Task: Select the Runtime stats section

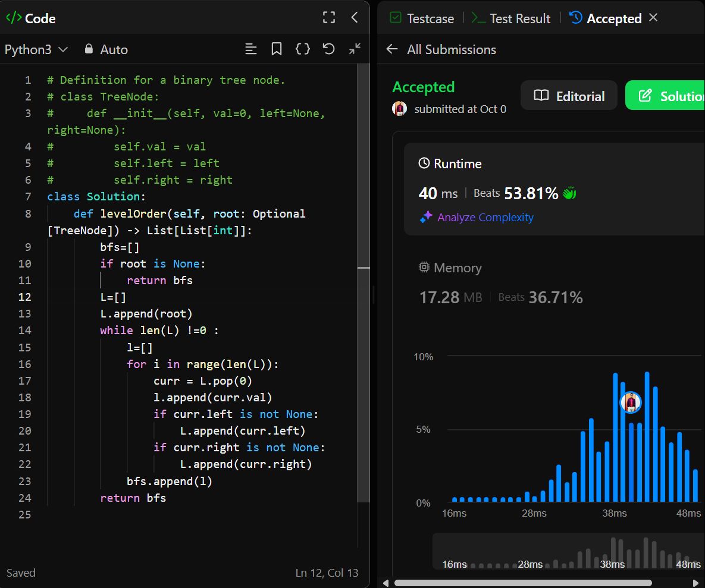Action: 450,163
